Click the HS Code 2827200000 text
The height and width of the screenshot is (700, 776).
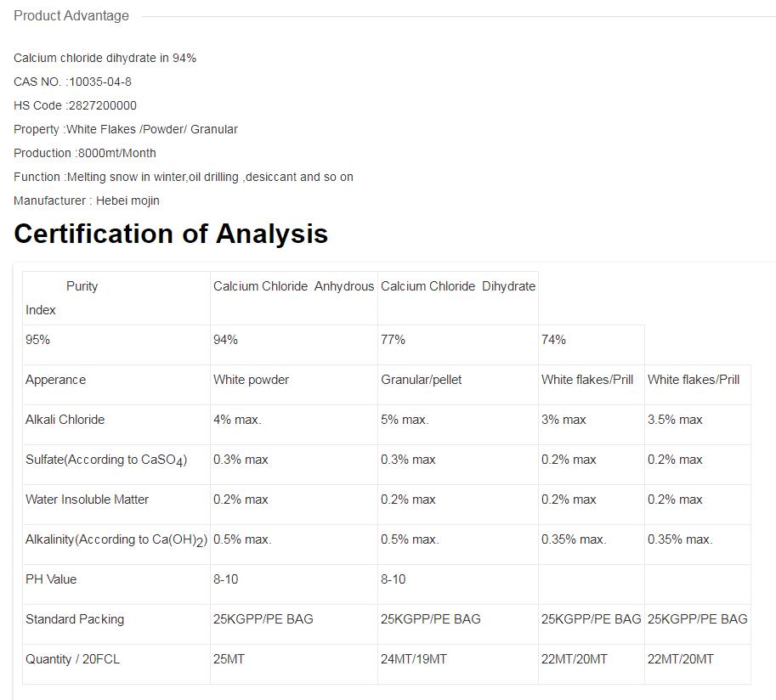pos(75,105)
